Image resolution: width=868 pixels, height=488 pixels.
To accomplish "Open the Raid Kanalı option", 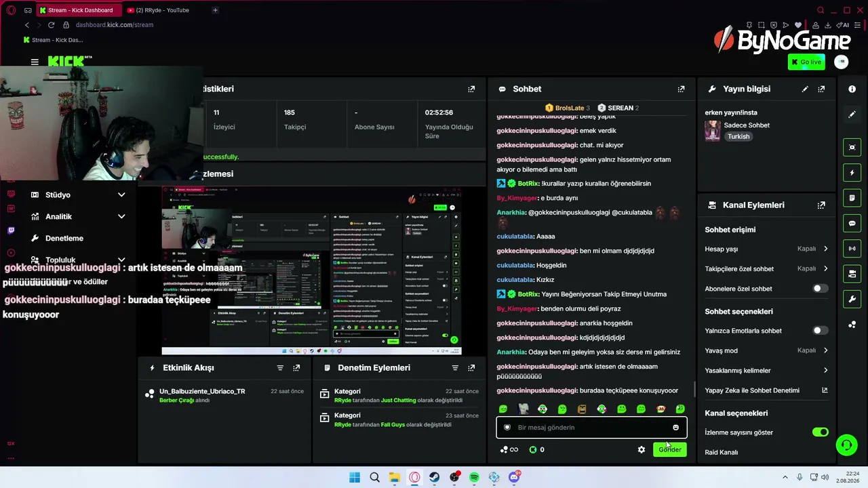I will [722, 452].
